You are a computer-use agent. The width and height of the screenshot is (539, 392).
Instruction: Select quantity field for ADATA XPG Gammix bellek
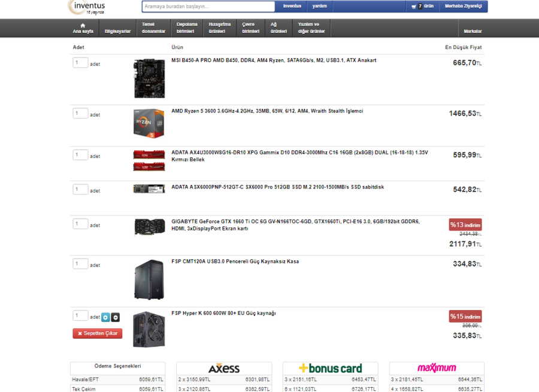click(x=80, y=155)
